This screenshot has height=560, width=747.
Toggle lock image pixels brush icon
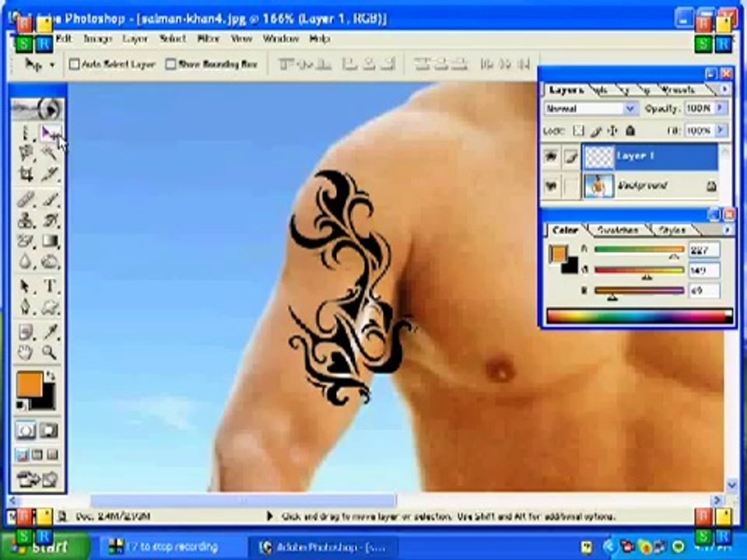point(596,131)
